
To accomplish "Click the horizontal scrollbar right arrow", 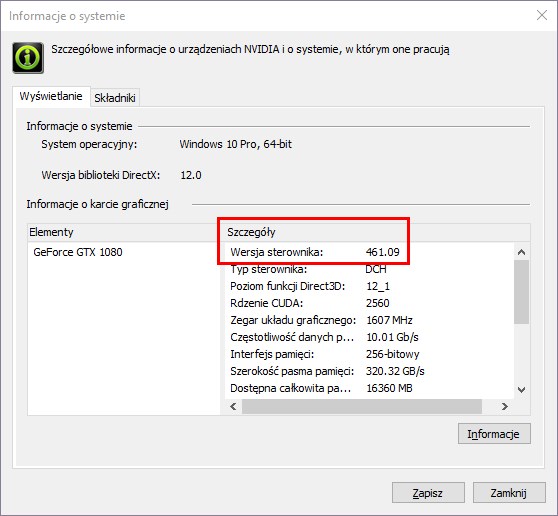I will click(x=505, y=406).
